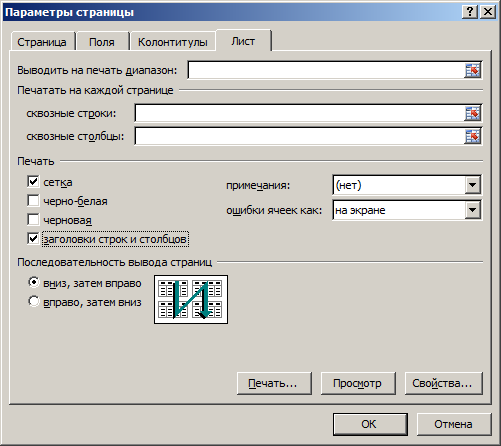Enable the черно-белая checkbox
The image size is (501, 446).
[33, 201]
